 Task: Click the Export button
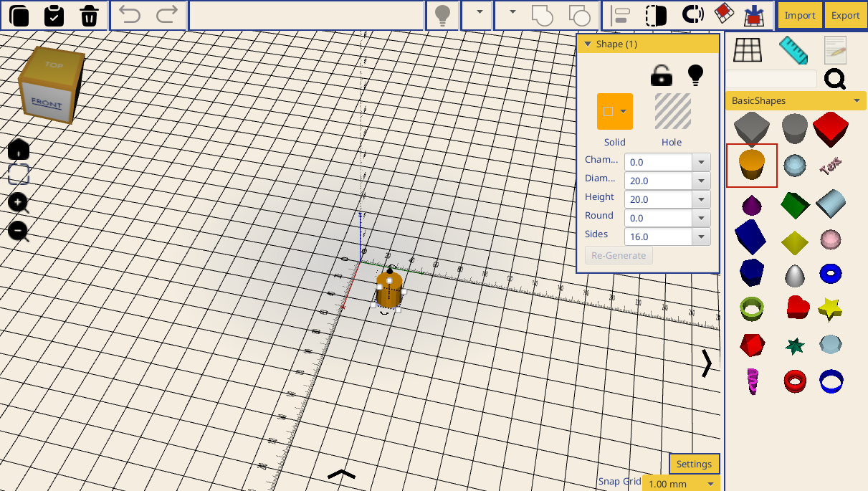pyautogui.click(x=846, y=15)
